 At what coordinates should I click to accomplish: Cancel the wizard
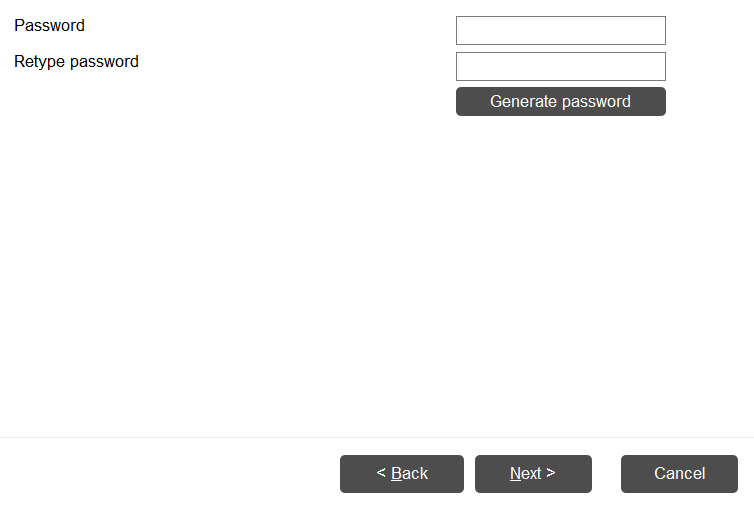point(679,474)
